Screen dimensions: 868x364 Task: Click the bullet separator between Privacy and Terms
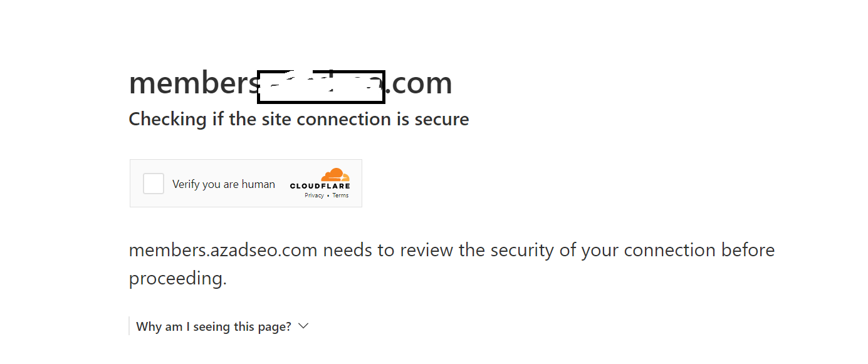click(328, 196)
